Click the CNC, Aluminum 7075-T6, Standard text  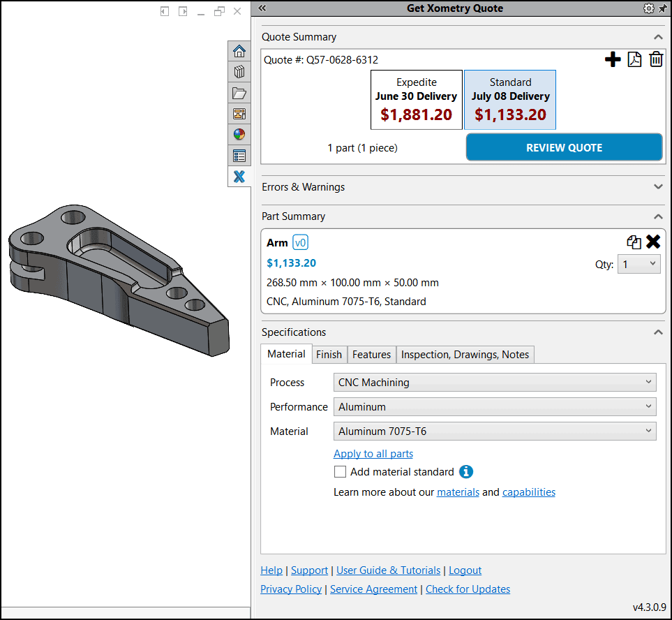346,302
